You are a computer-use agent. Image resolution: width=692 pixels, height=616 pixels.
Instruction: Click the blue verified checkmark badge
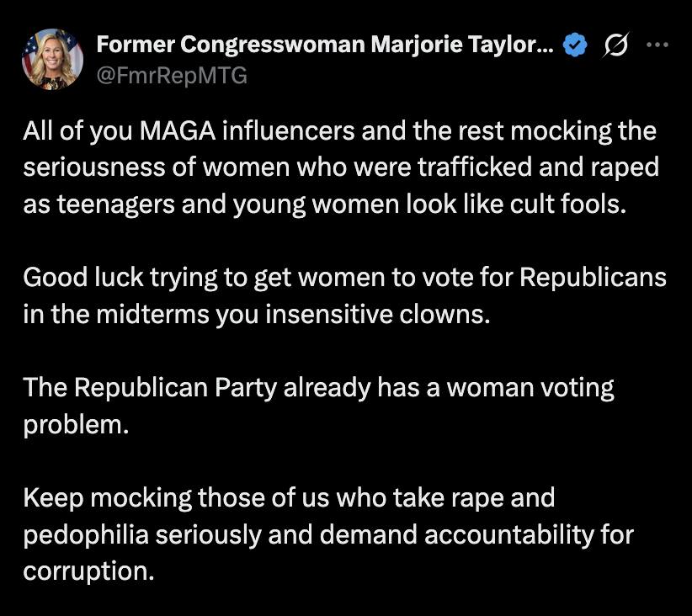tap(574, 47)
